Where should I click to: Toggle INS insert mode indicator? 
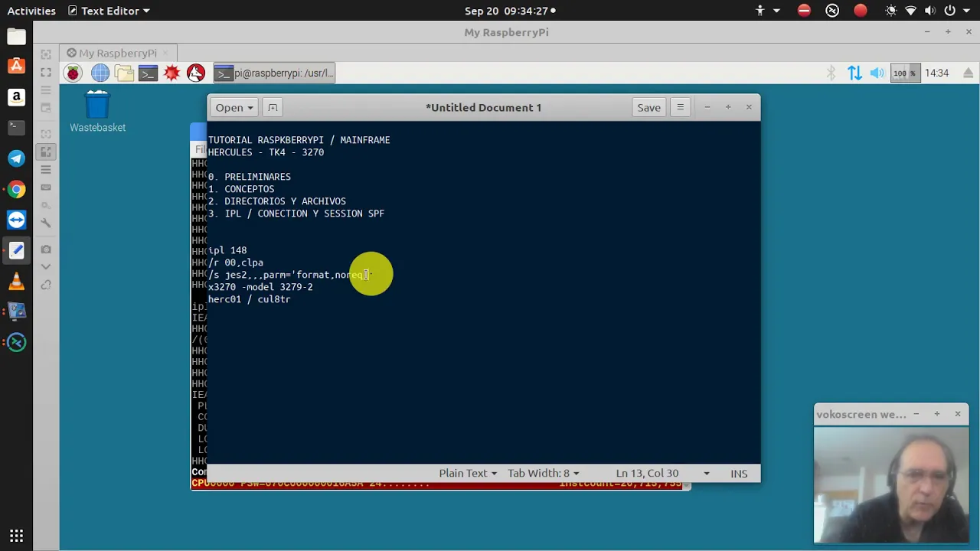click(x=739, y=473)
